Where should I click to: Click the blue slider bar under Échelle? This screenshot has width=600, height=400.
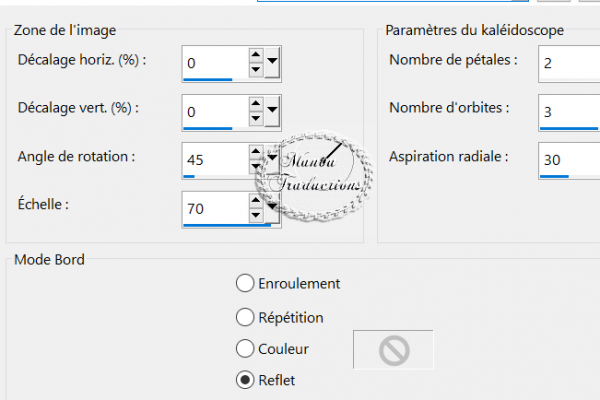227,225
